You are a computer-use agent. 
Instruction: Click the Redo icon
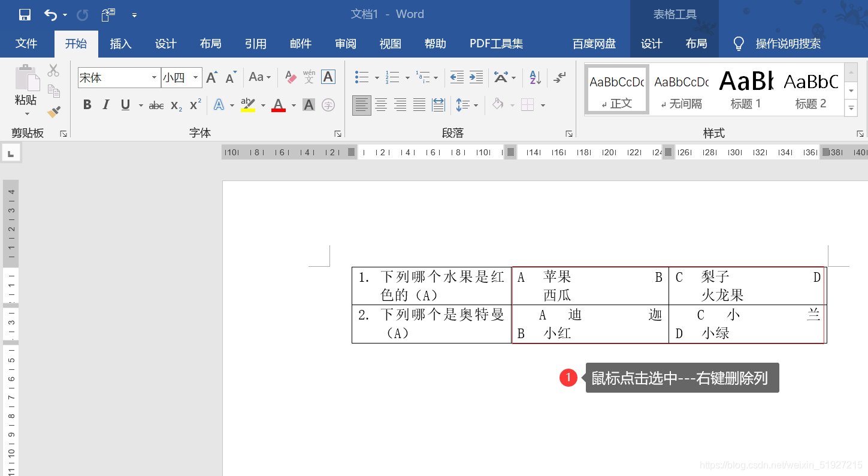point(83,14)
